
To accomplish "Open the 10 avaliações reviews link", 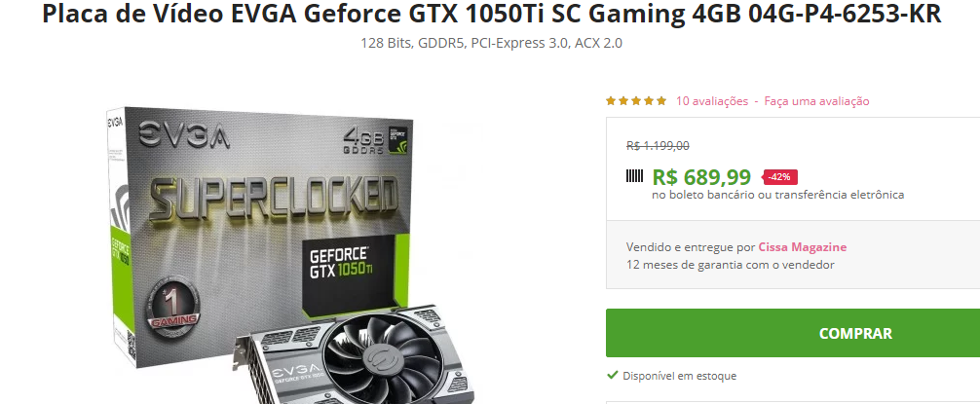I will coord(712,101).
